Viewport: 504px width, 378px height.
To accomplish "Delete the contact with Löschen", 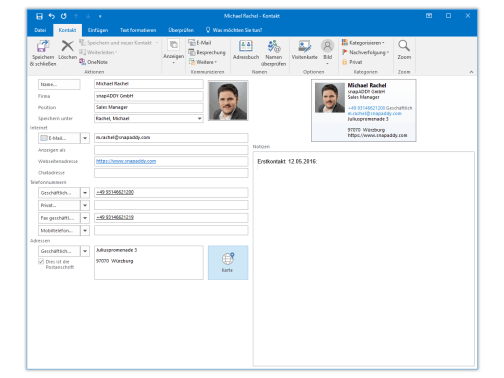I will tap(67, 50).
